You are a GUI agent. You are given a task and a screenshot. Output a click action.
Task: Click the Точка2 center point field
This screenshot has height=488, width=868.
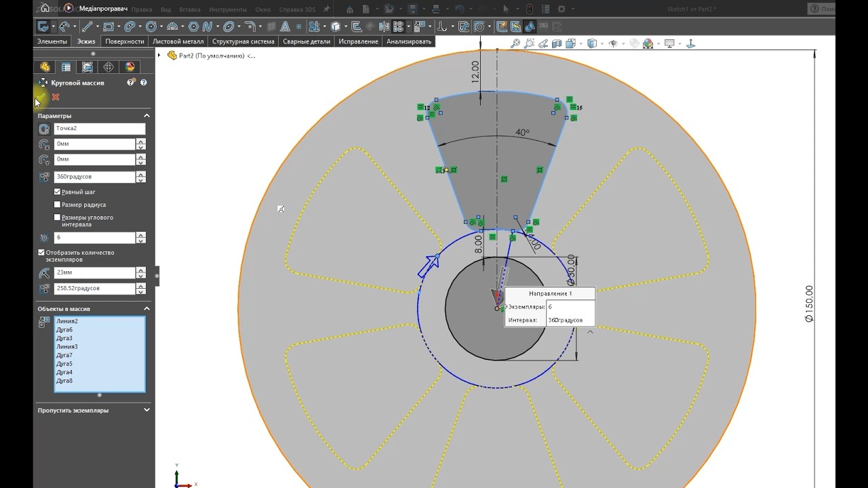pyautogui.click(x=100, y=128)
